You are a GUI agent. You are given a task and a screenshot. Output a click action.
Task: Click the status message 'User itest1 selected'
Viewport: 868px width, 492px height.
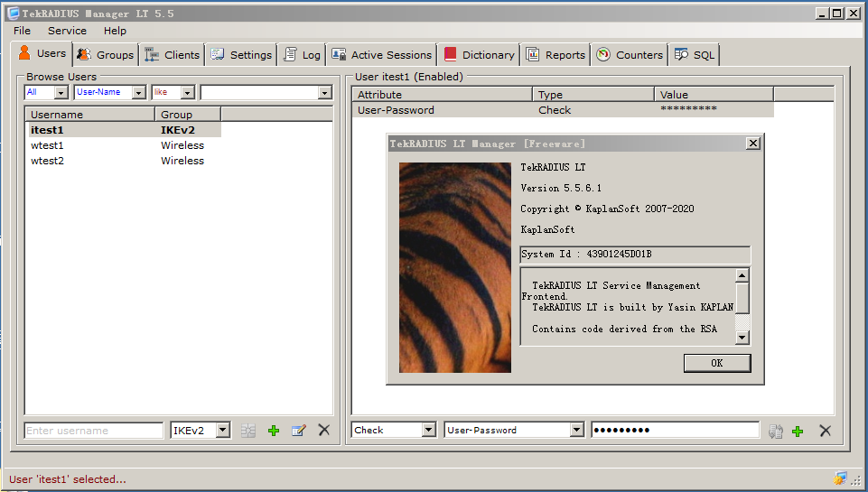click(68, 479)
